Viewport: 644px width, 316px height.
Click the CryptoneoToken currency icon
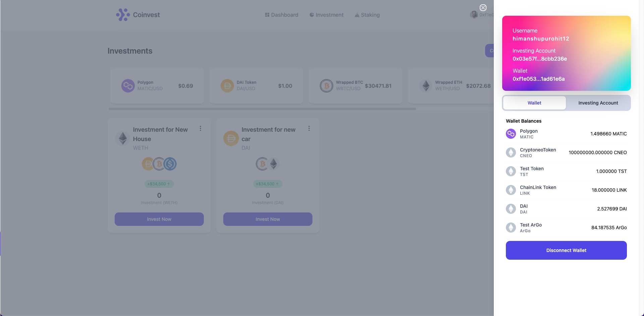click(x=511, y=152)
